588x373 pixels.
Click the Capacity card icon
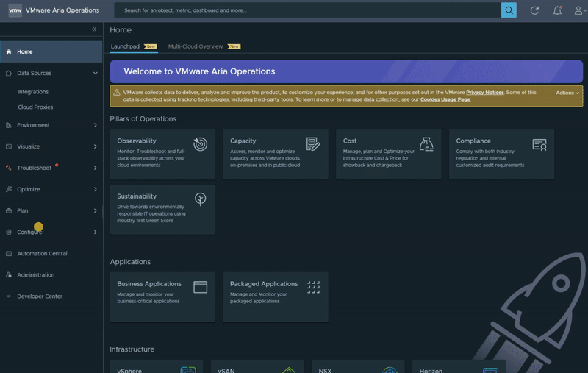[x=313, y=144]
